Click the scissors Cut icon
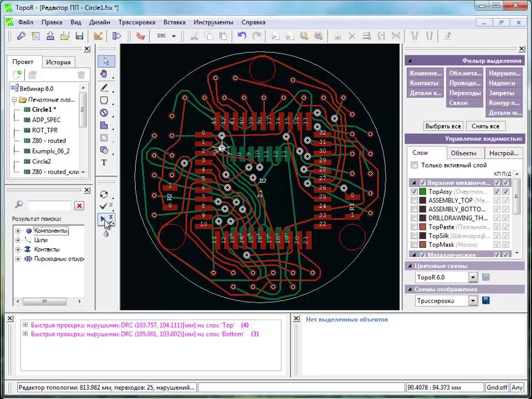 (x=195, y=36)
